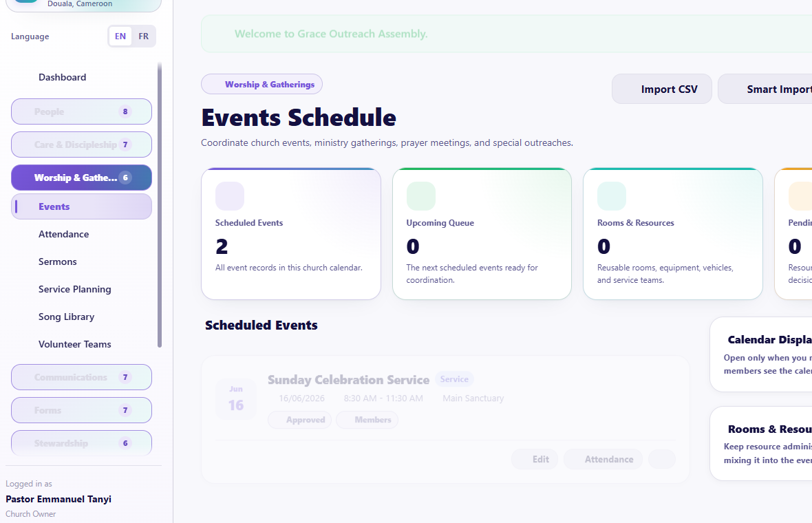This screenshot has height=523, width=812.
Task: Open the Scheduled Events stat card
Action: coord(291,233)
